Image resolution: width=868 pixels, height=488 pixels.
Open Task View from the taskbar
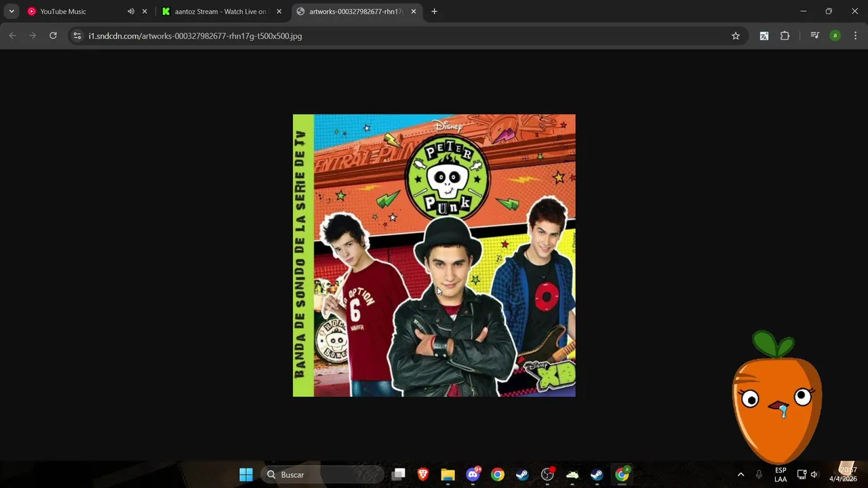[399, 474]
